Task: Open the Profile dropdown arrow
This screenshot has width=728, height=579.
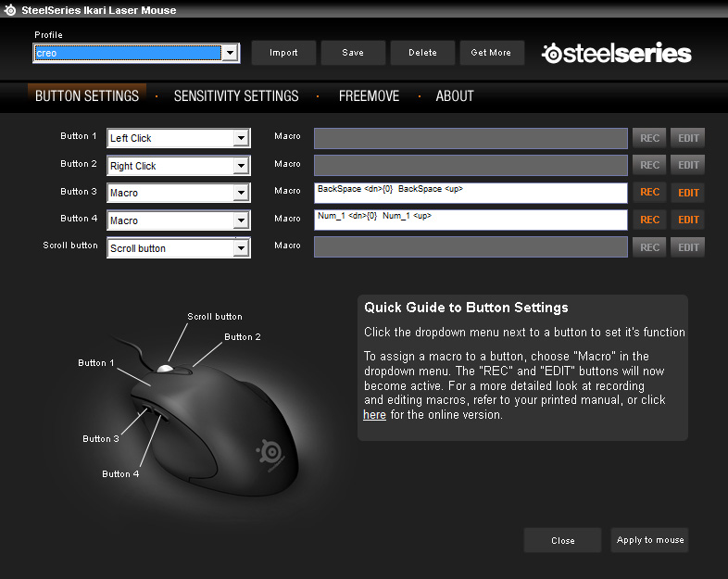Action: tap(231, 53)
